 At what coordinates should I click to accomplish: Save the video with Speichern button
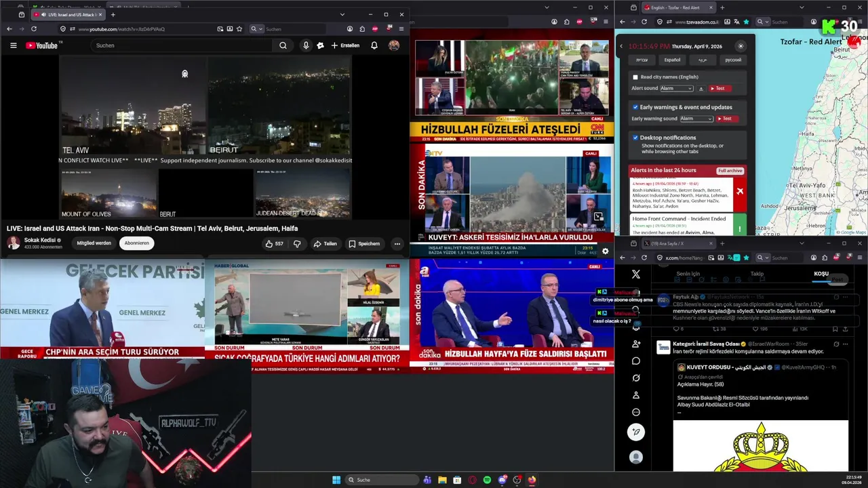coord(364,243)
